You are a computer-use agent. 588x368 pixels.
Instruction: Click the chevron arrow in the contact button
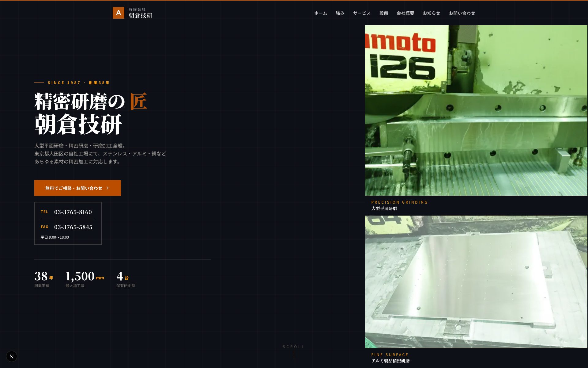[108, 188]
